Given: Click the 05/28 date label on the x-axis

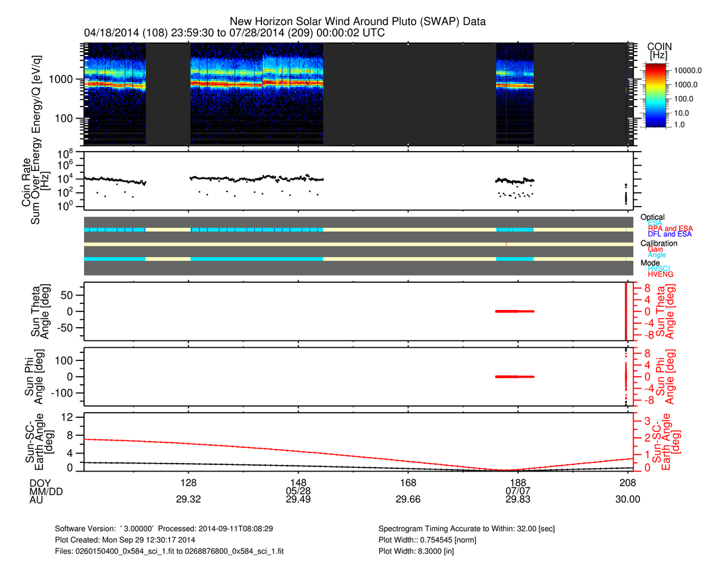Looking at the screenshot, I should point(298,491).
